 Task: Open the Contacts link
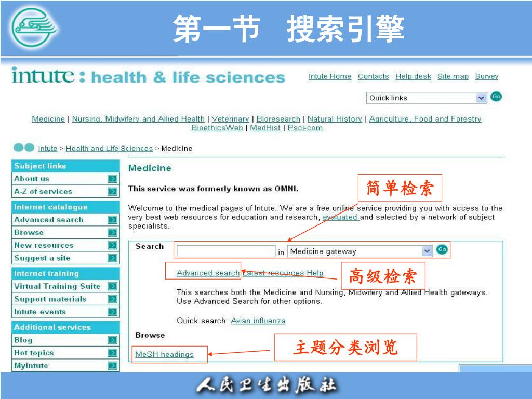point(373,77)
